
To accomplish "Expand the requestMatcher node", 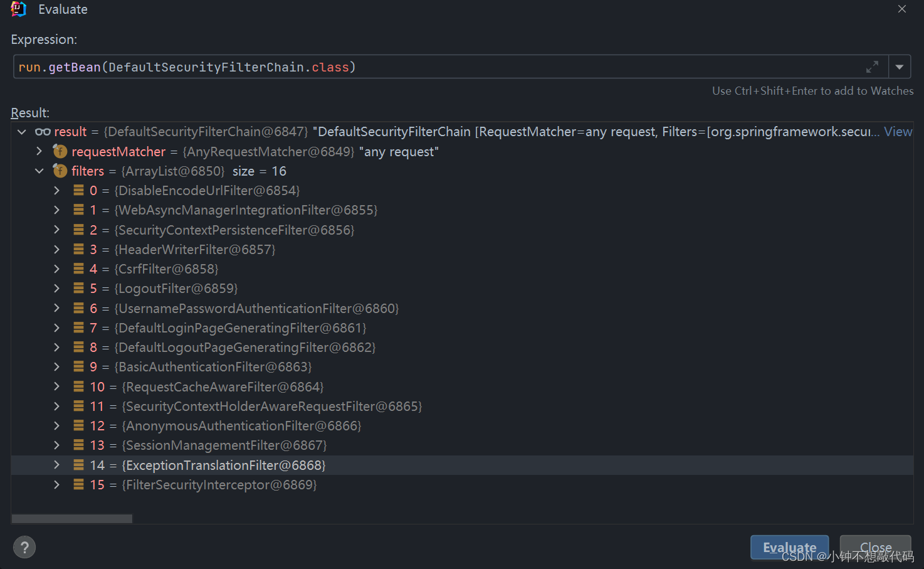I will [x=39, y=151].
